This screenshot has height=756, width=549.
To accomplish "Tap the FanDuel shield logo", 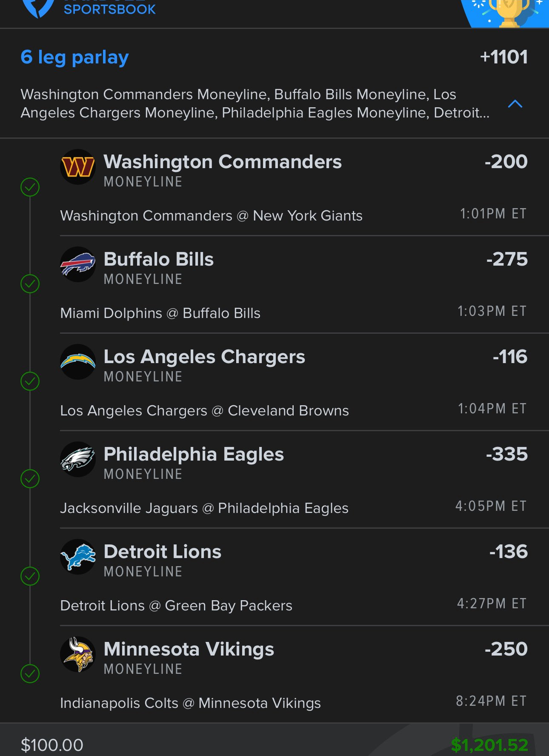I will coord(38,8).
